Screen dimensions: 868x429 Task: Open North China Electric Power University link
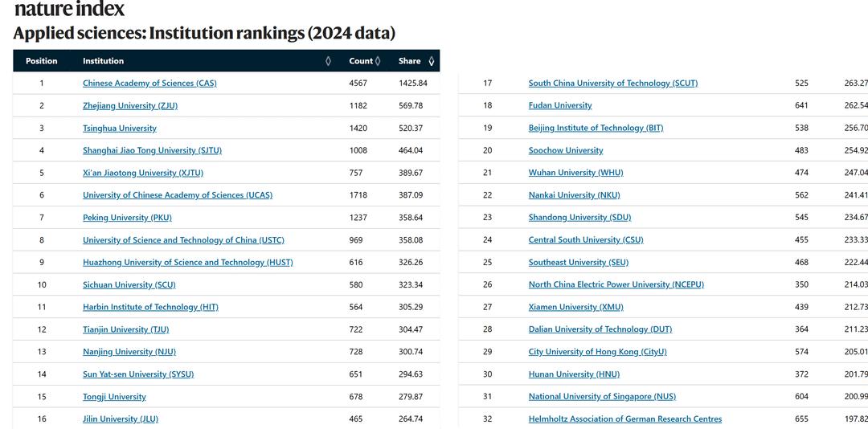point(616,284)
